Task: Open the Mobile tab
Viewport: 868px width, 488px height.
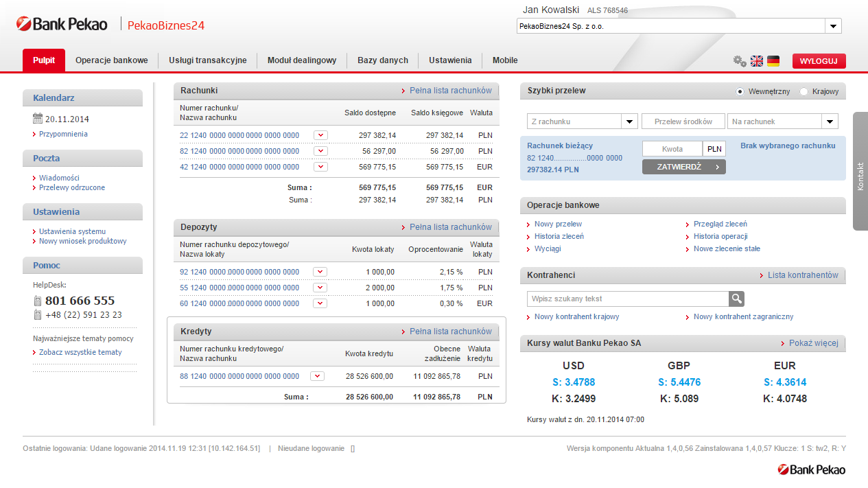Action: 505,60
